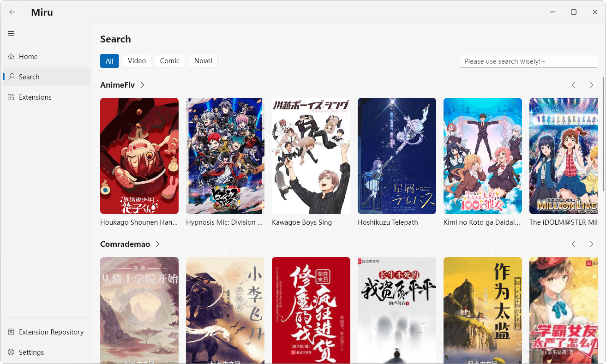Focus the 'Please use search wisely' field
Image resolution: width=606 pixels, height=364 pixels.
click(x=529, y=61)
